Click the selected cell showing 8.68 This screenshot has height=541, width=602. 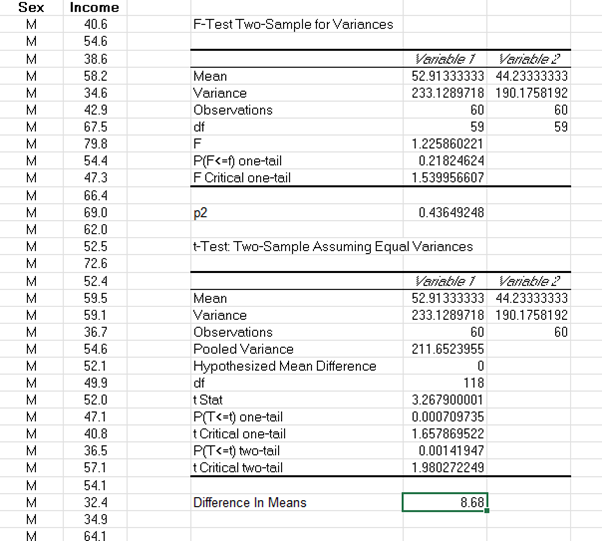coord(445,502)
